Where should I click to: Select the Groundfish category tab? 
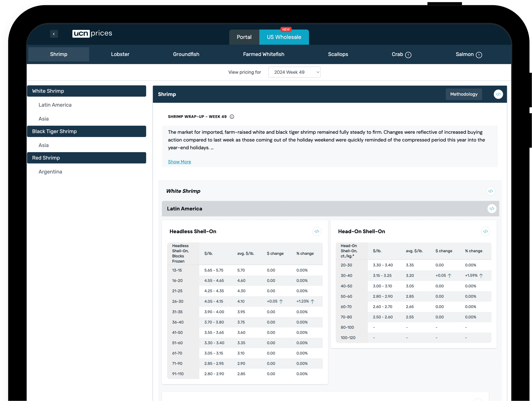click(186, 54)
